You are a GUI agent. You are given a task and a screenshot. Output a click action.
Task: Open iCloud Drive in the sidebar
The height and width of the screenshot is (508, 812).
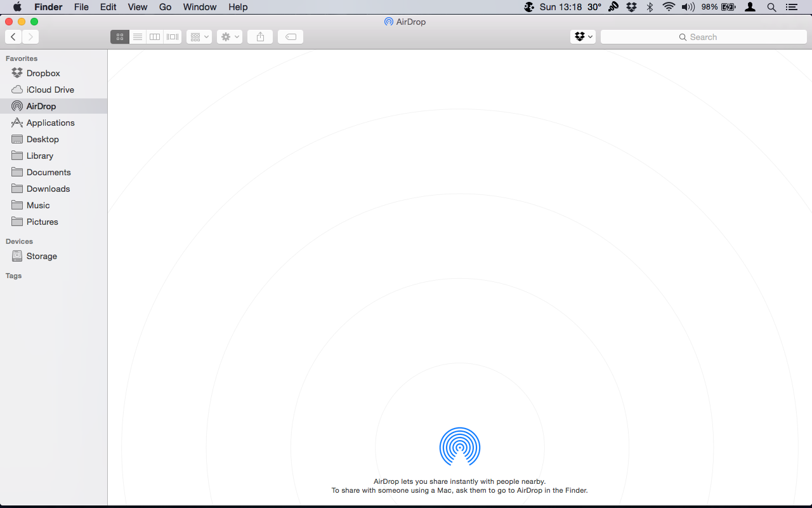[x=53, y=90]
